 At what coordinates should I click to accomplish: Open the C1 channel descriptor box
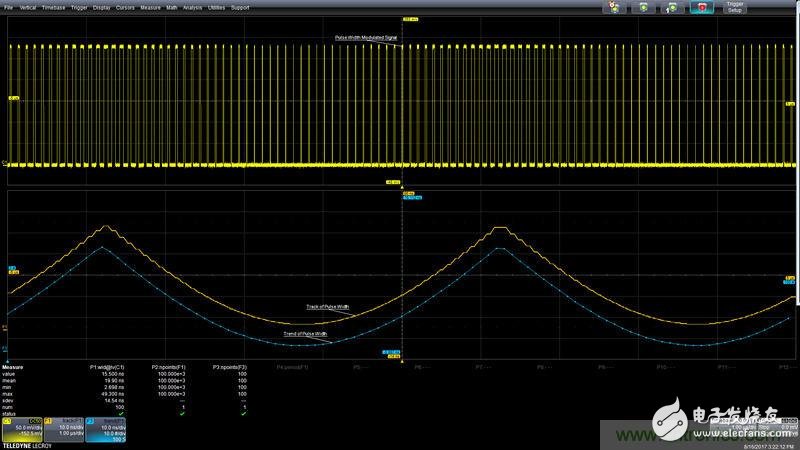pyautogui.click(x=22, y=428)
